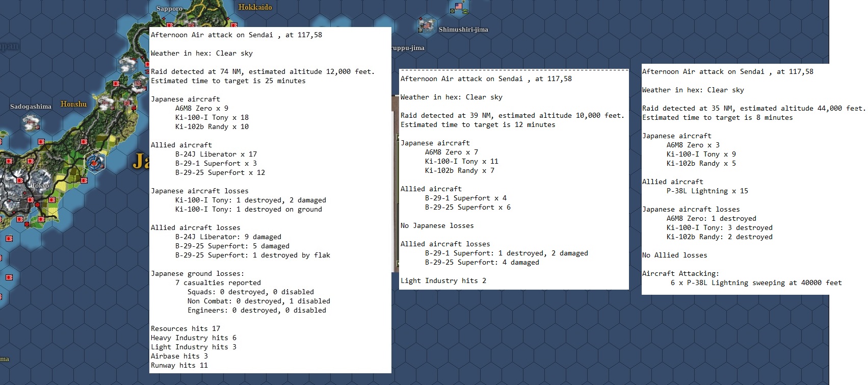
Task: Select '6 x P-38L Lightning sweeping' line
Action: pos(756,283)
